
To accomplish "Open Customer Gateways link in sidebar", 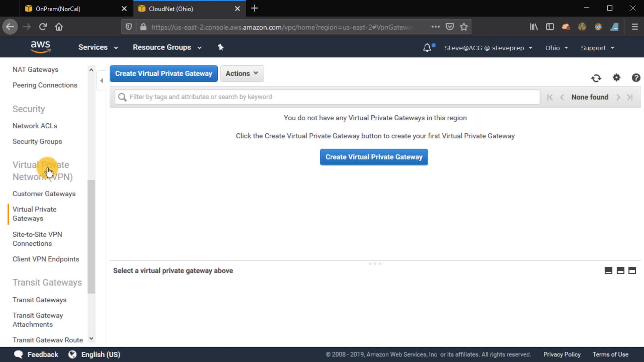I will pos(44,194).
